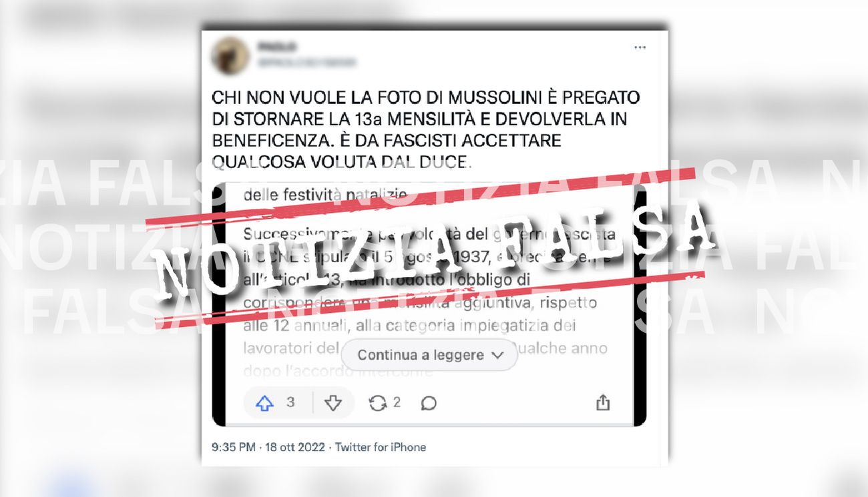Reshare using the circular arrows icon
This screenshot has width=868, height=497.
378,403
